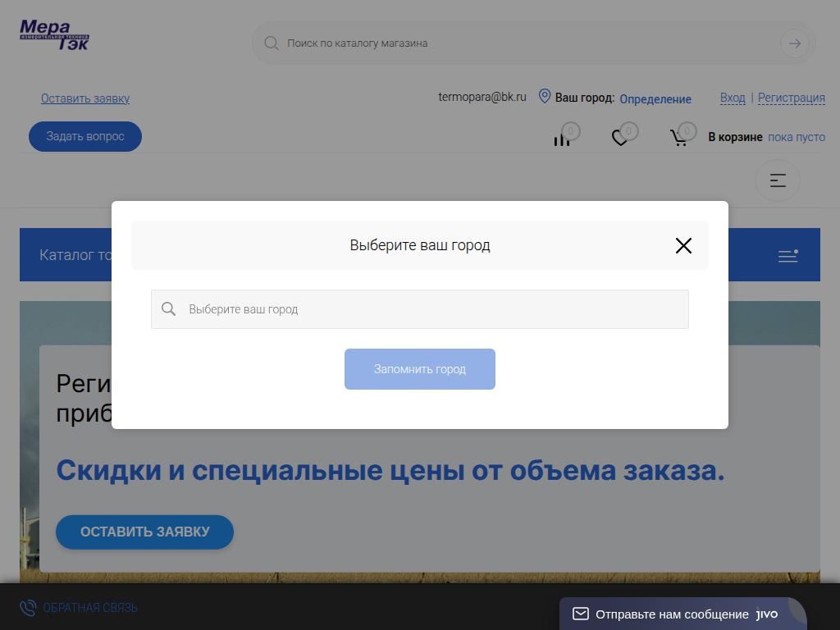Click the search arrow submit button

click(x=793, y=43)
